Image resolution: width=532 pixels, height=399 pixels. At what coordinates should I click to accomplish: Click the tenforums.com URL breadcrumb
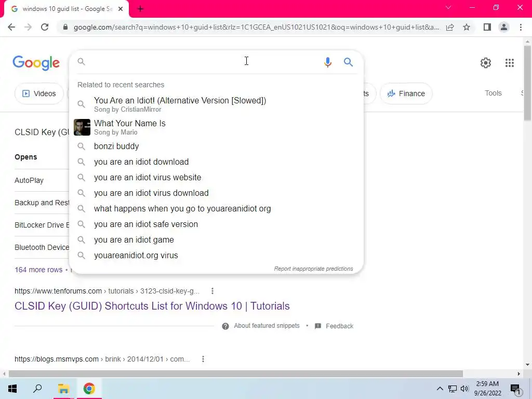point(107,291)
